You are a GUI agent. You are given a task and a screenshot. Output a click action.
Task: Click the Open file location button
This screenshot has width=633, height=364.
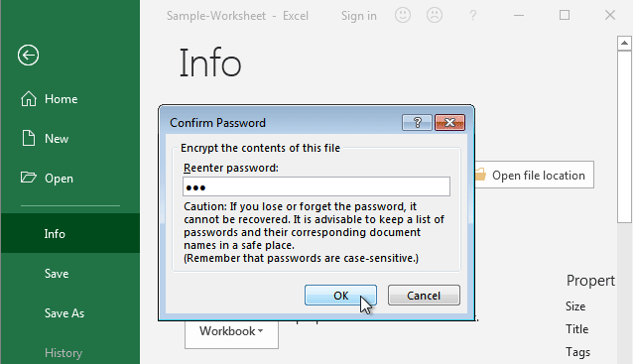tap(534, 176)
